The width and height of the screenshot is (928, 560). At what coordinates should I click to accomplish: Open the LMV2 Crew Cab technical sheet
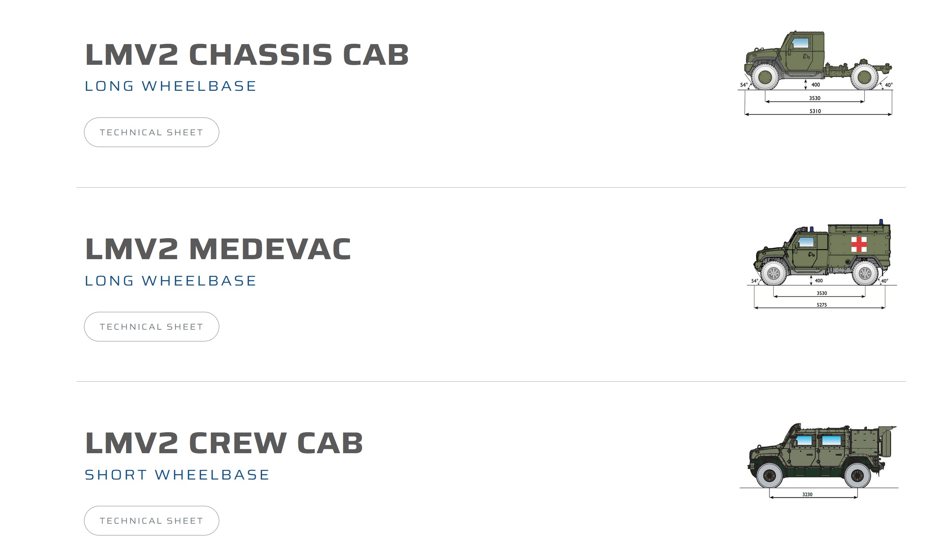(x=151, y=520)
